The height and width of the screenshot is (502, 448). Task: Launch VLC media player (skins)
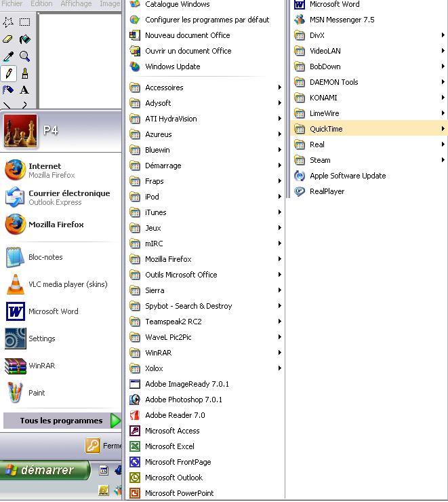coord(62,284)
